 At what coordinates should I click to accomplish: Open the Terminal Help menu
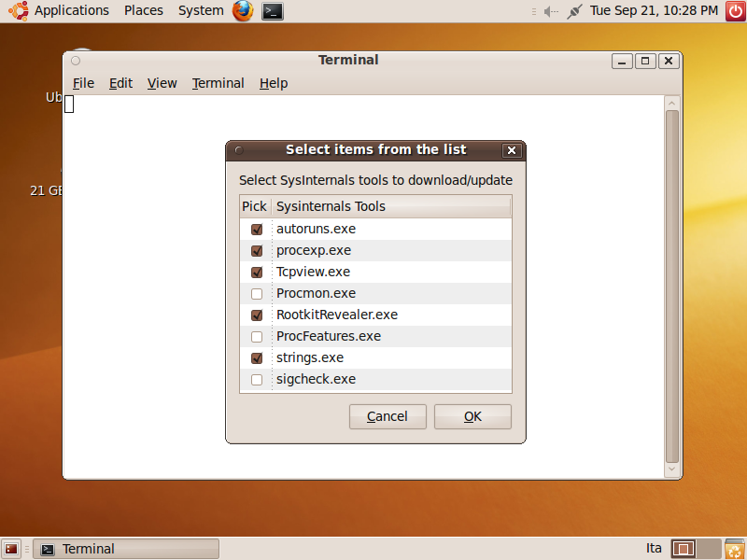(x=274, y=83)
